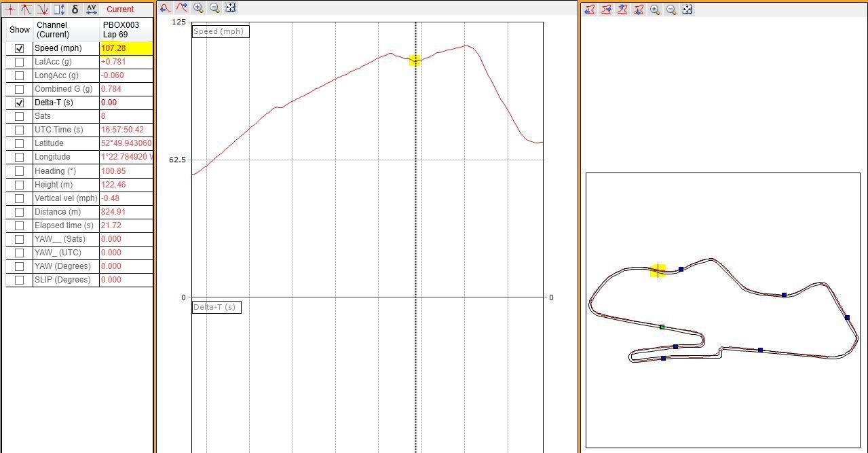Click the delta symbol icon
868x453 pixels.
75,10
